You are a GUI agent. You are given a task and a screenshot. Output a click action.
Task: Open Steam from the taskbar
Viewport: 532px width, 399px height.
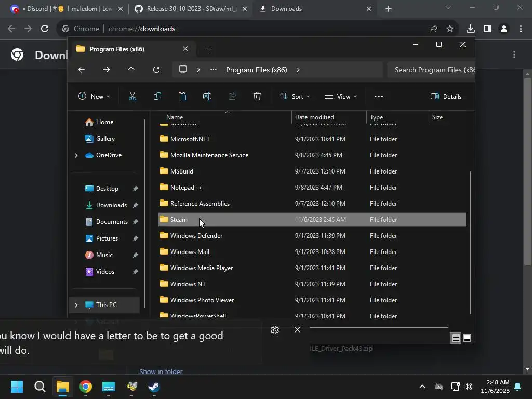[x=154, y=387]
